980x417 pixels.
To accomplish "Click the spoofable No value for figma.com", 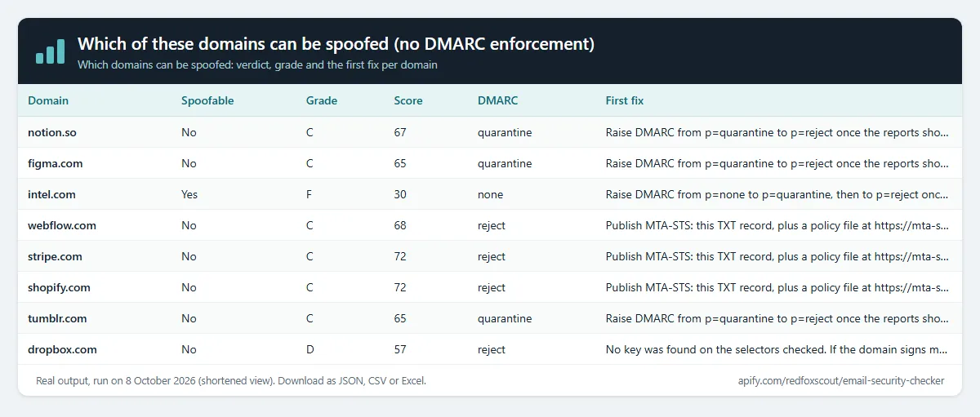I will 189,163.
